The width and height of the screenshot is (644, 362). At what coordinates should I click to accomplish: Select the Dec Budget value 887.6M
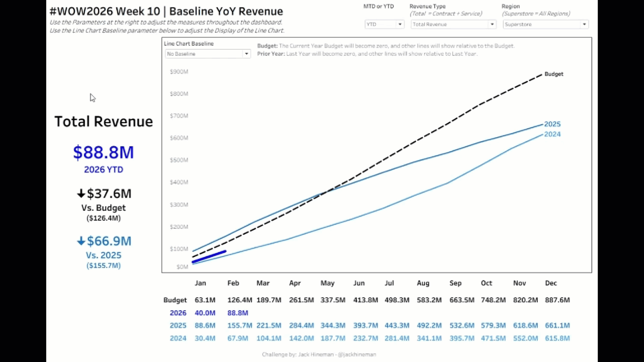tap(557, 300)
